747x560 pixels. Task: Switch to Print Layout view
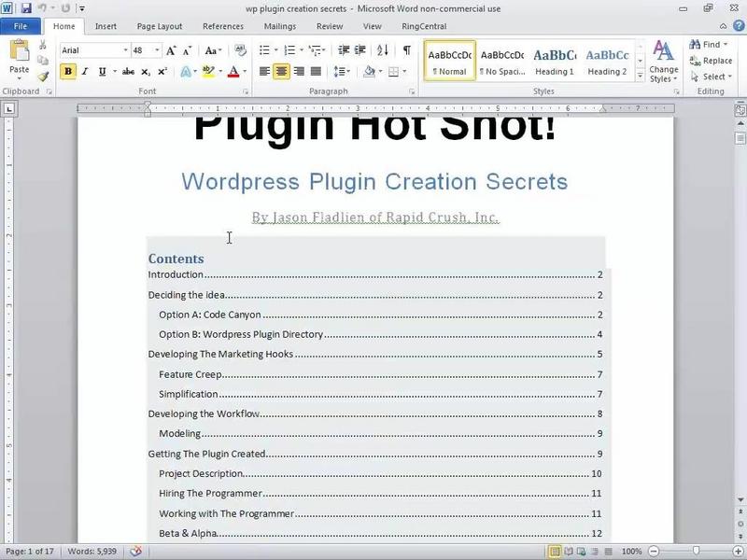tap(555, 552)
